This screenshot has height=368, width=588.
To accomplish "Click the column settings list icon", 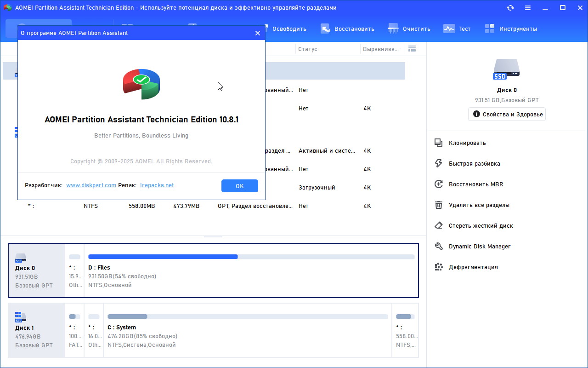I will coord(412,49).
